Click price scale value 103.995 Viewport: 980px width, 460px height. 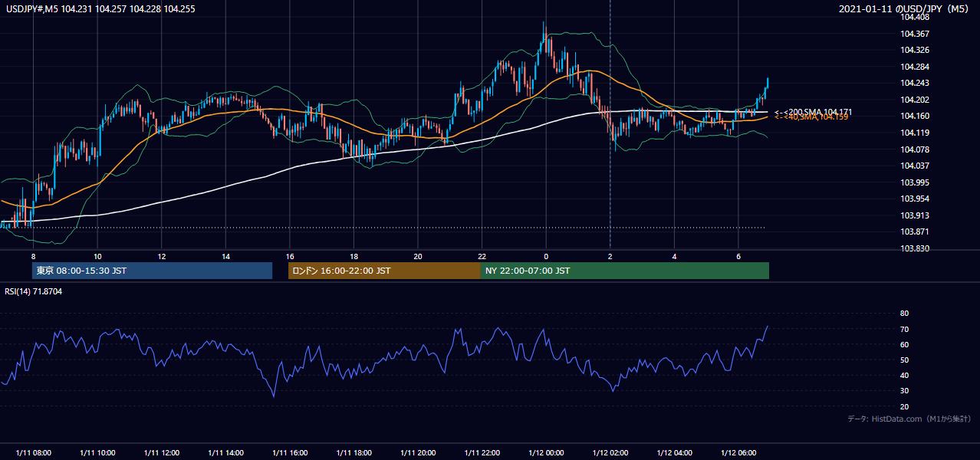[915, 182]
